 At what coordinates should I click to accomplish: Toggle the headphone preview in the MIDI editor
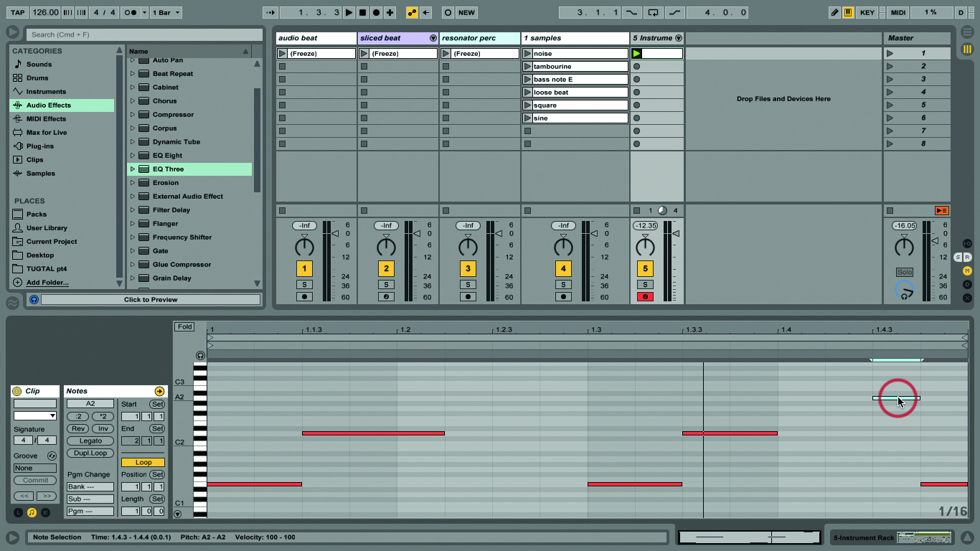(x=201, y=355)
